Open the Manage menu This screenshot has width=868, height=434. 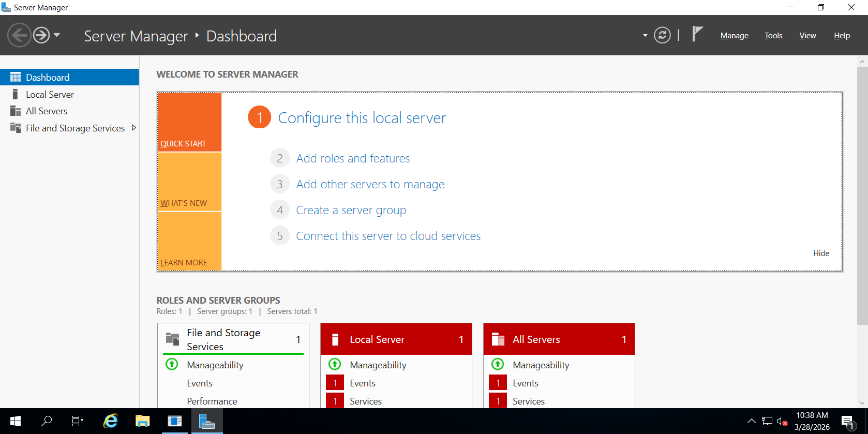pos(734,36)
